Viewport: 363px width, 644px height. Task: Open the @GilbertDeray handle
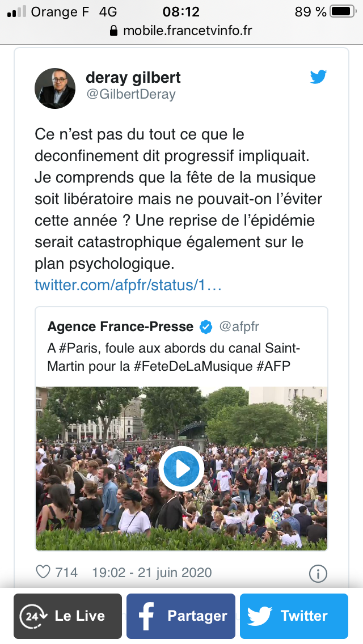click(130, 95)
